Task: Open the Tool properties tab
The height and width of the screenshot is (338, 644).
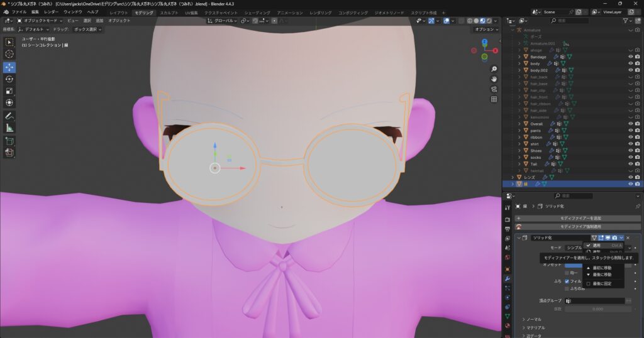Action: 508,207
